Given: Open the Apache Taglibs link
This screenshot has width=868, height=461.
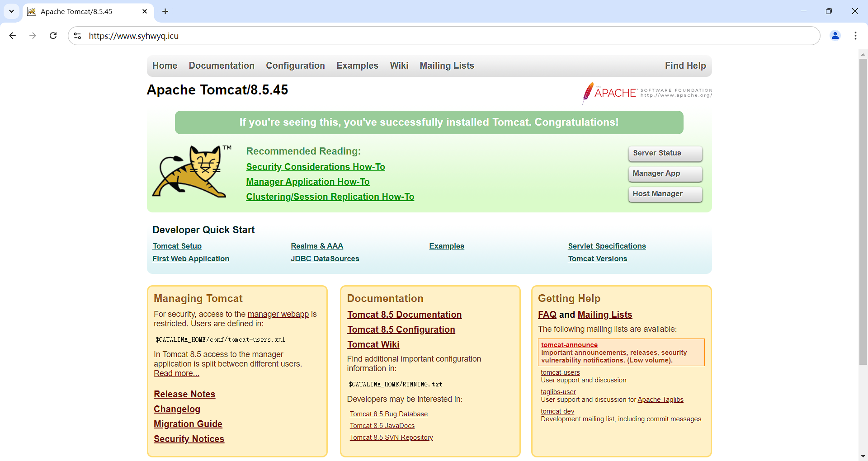Looking at the screenshot, I should (x=660, y=400).
